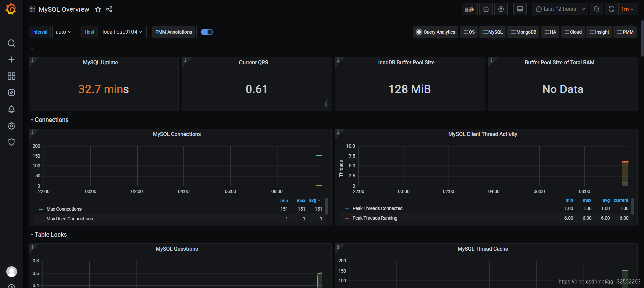
Task: Open the MySQL Client Thread Activity title menu
Action: click(483, 134)
